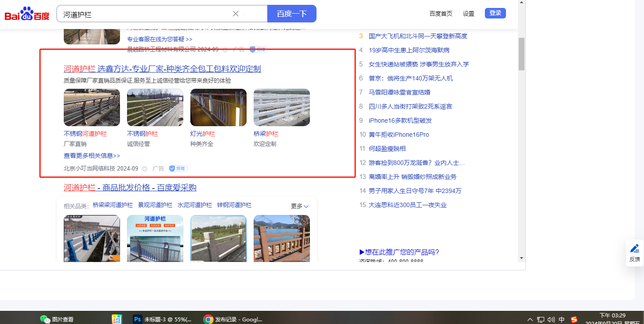Click the 灯光护栏 caption link
Screen dimensions: 644x324
(203, 134)
